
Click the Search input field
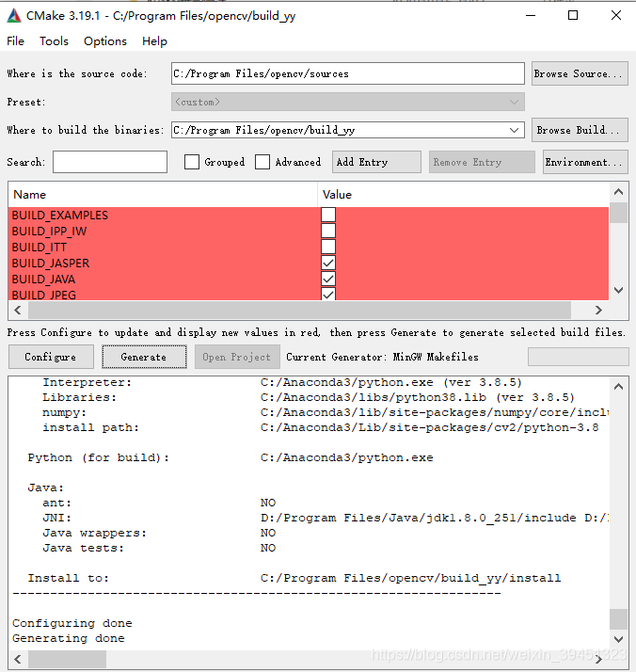[110, 162]
